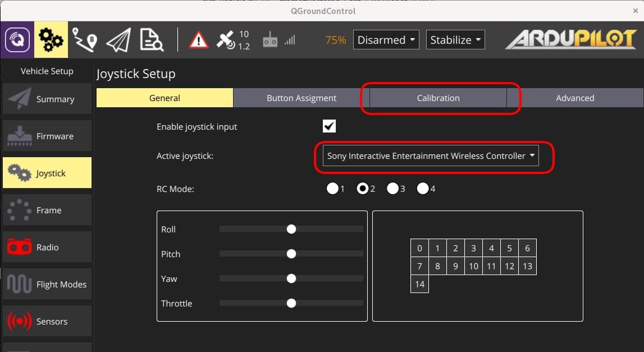The width and height of the screenshot is (644, 352).
Task: Open the Analyze log viewer icon
Action: point(152,40)
